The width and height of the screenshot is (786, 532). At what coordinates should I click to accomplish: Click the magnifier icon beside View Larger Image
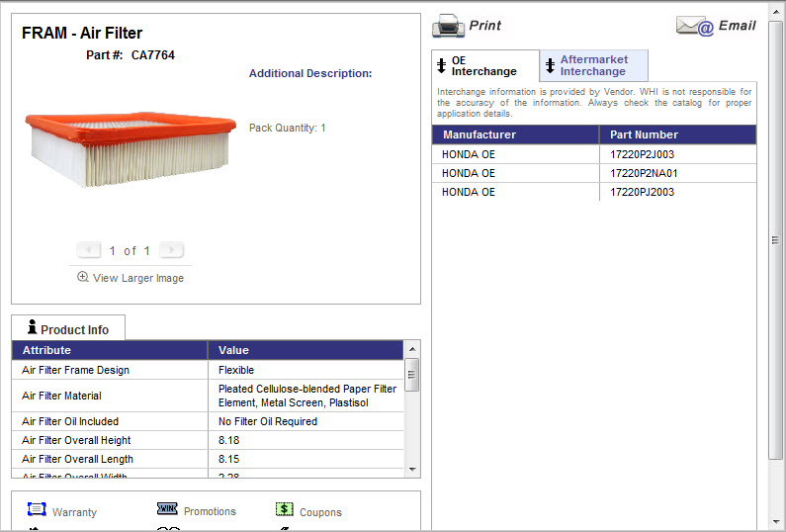[x=83, y=278]
